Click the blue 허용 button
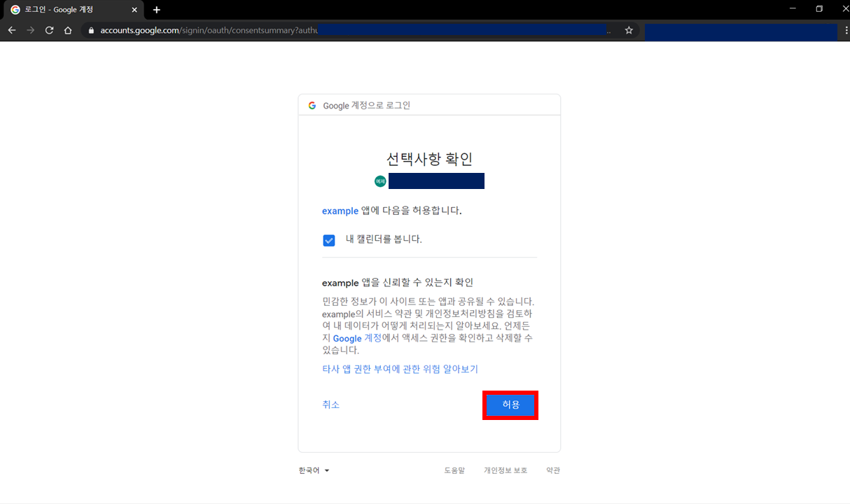The width and height of the screenshot is (850, 504). pyautogui.click(x=510, y=405)
